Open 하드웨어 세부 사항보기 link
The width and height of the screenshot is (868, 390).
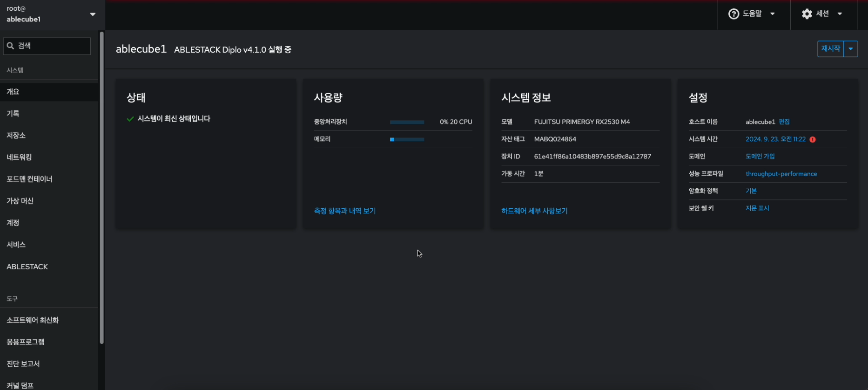coord(534,211)
